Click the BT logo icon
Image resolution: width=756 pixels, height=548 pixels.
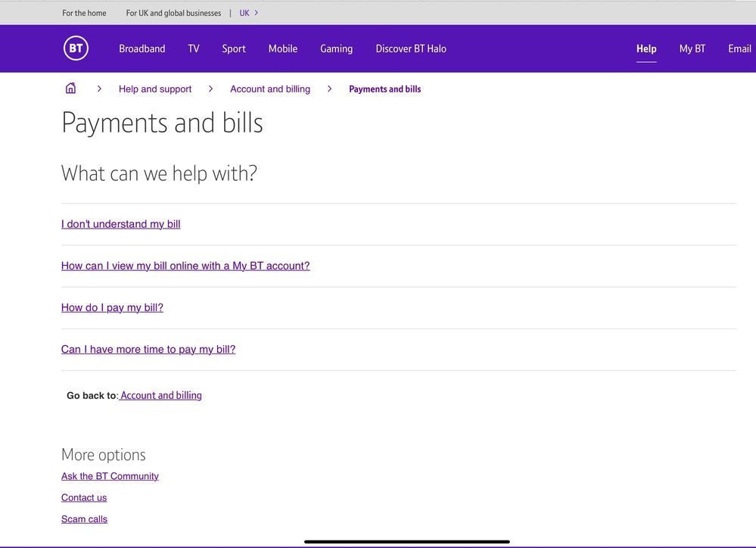pyautogui.click(x=76, y=48)
